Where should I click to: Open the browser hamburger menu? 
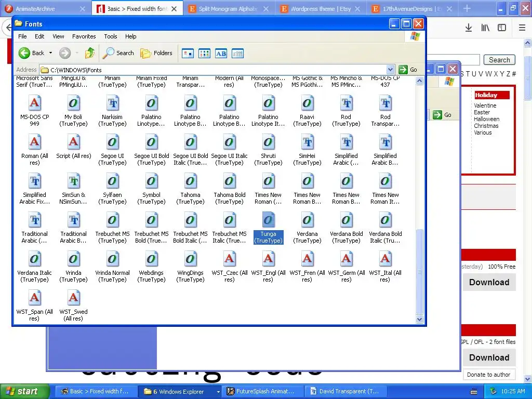522,28
